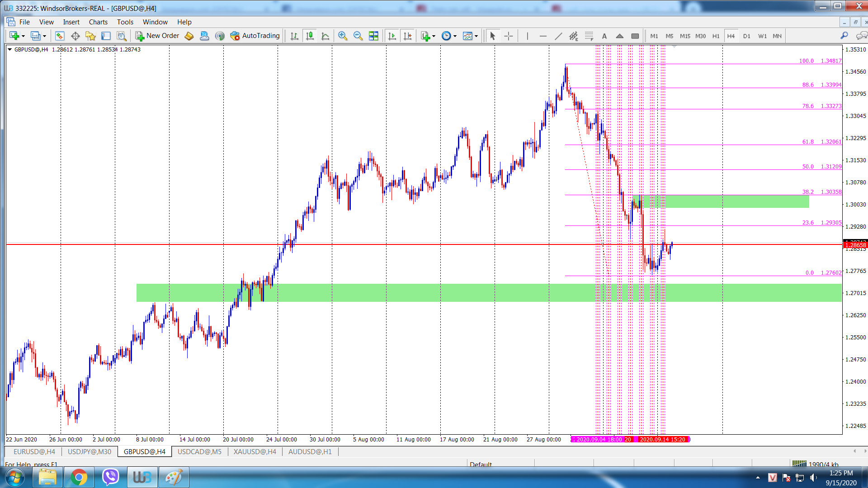Image resolution: width=868 pixels, height=488 pixels.
Task: Activate the crosshair mode
Action: tap(509, 36)
